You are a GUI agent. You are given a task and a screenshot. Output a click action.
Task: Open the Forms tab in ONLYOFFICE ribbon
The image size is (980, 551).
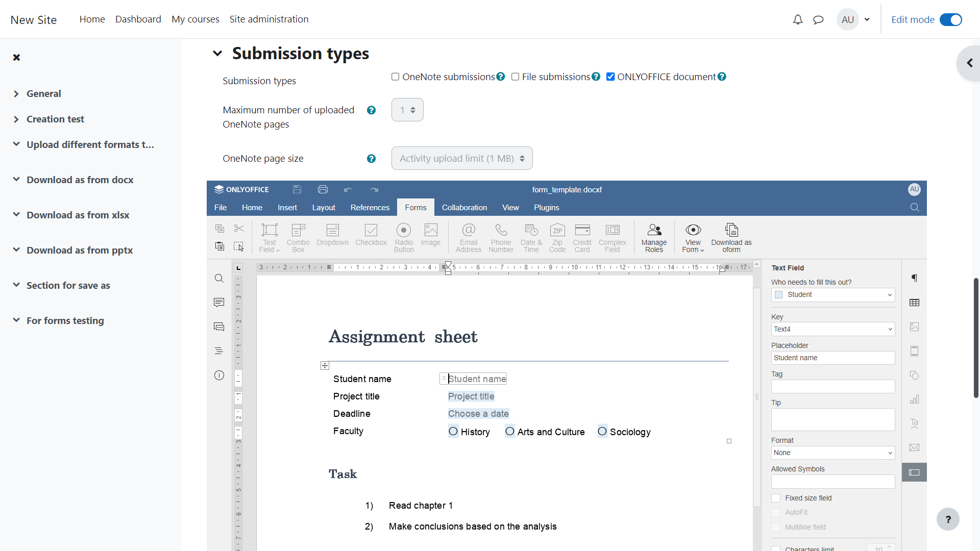click(415, 207)
